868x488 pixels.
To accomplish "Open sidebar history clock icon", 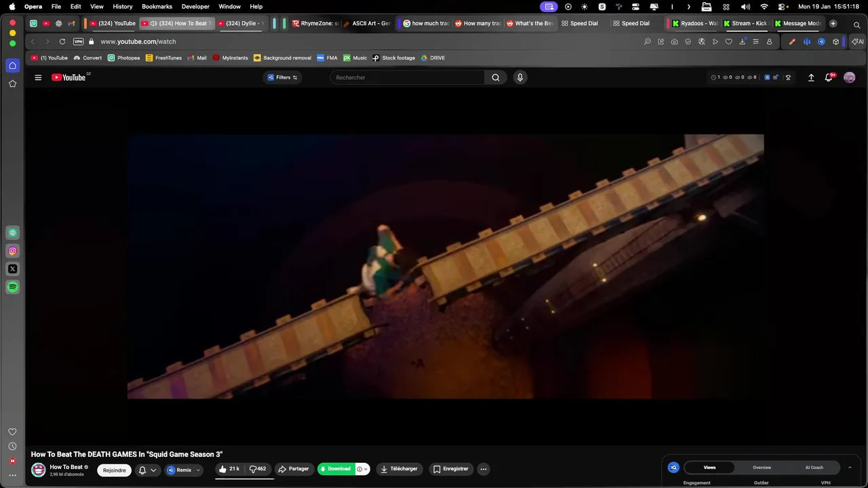I will point(12,447).
